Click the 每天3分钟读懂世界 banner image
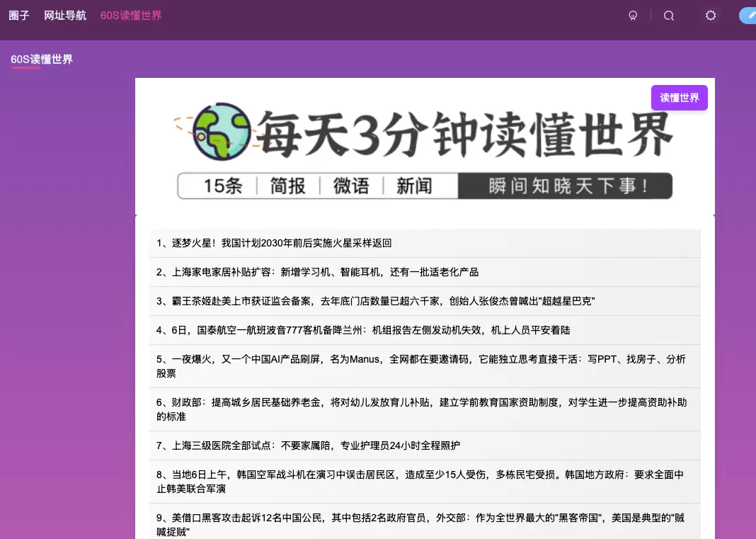Screen dimensions: 756x539 425,147
